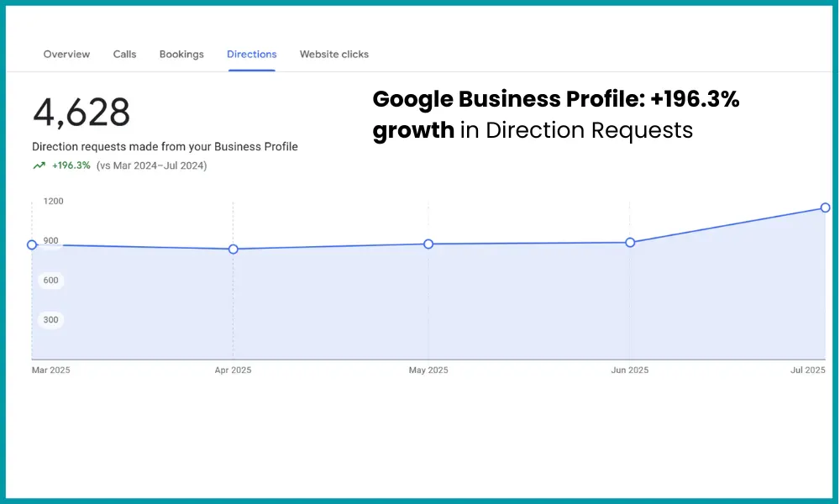Switch to the Bookings tab
The image size is (840, 504).
[181, 54]
